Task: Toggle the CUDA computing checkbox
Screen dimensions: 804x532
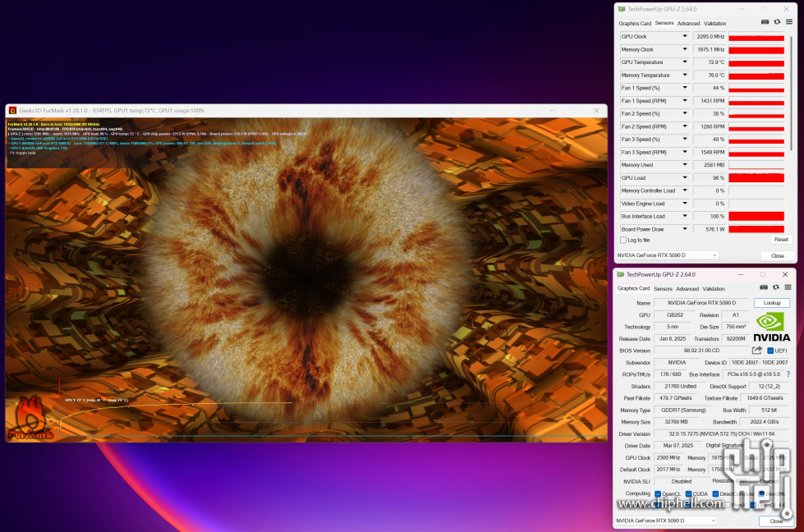Action: [x=689, y=493]
